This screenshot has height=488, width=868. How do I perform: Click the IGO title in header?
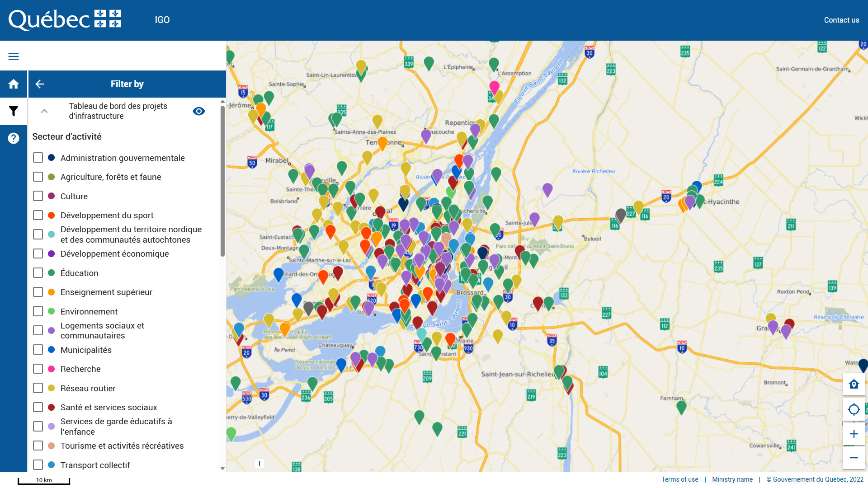pyautogui.click(x=162, y=20)
